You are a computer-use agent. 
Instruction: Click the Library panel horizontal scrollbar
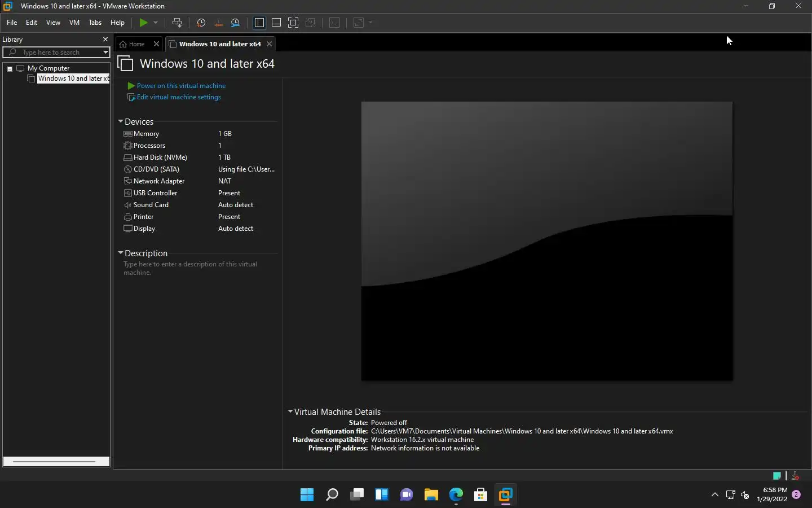tap(56, 461)
